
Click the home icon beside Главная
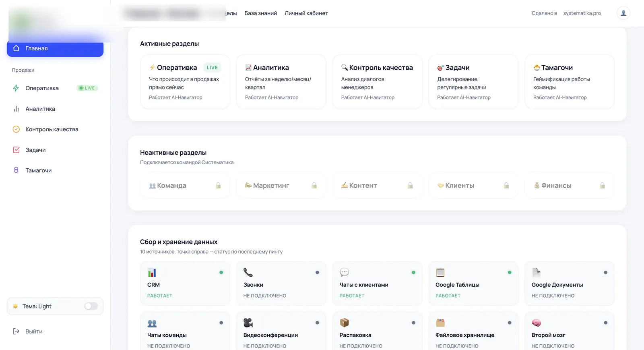point(16,48)
